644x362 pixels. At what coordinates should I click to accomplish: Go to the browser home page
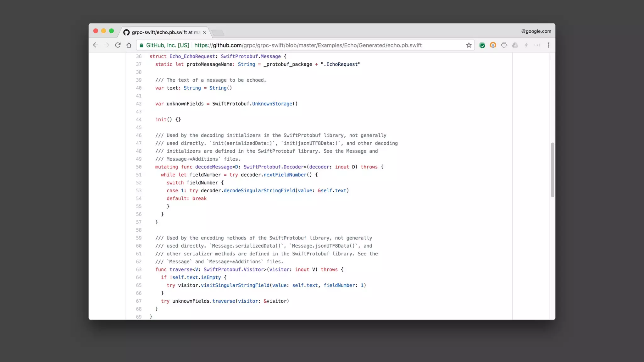click(129, 45)
